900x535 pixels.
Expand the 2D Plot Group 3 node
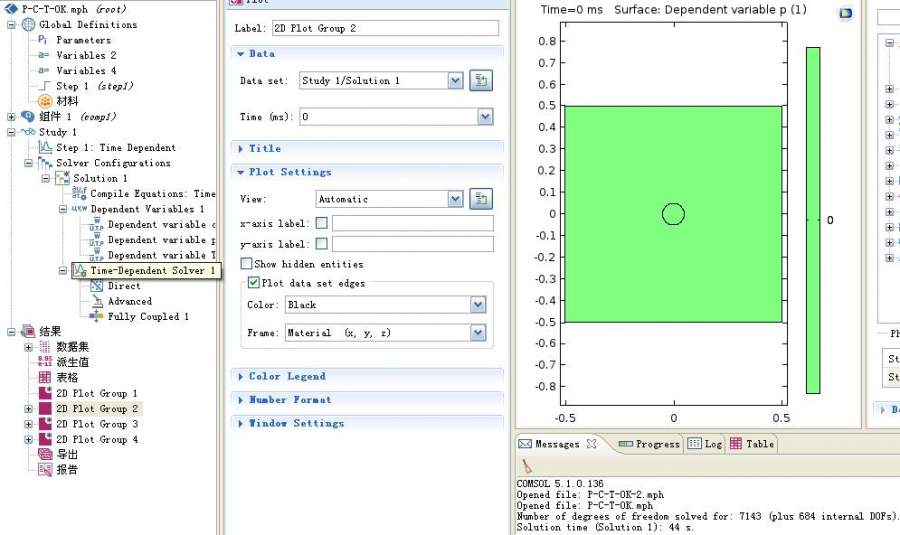coord(28,424)
